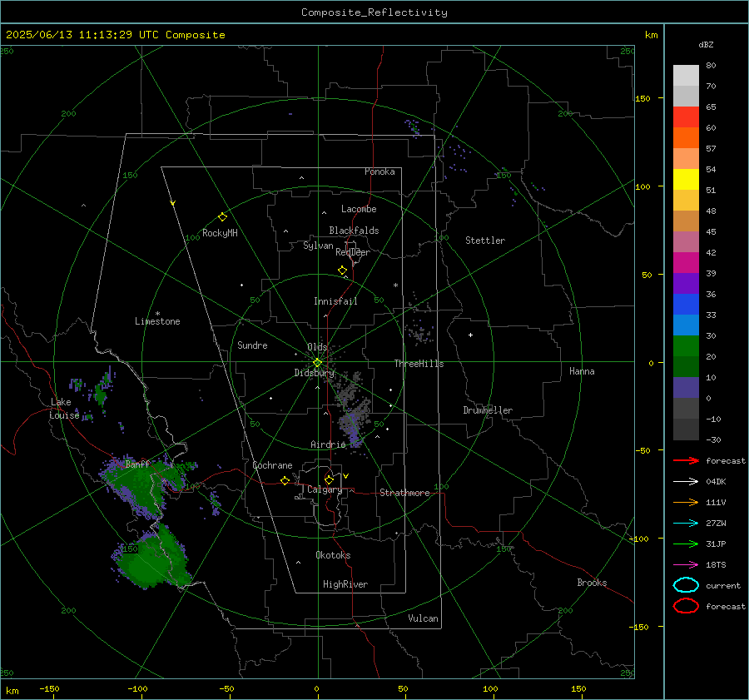Screen dimensions: 749x700
Task: Select the orange 111V arrow icon
Action: [686, 502]
